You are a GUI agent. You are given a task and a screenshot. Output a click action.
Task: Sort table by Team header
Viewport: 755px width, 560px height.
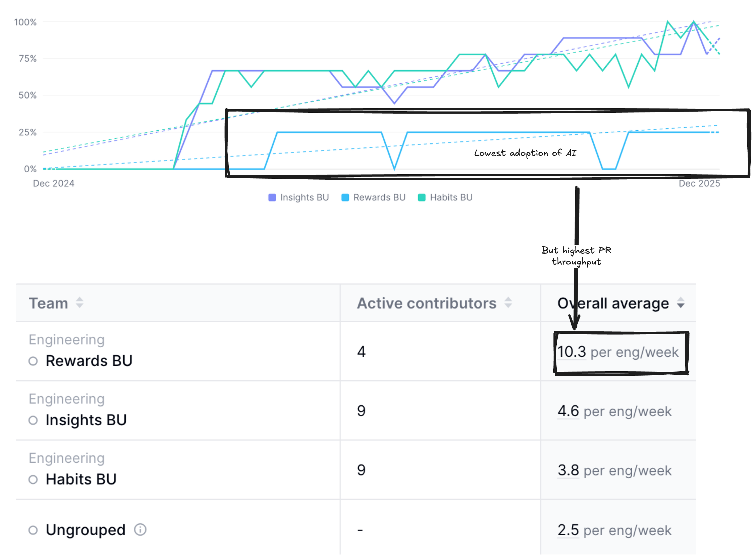click(x=48, y=303)
